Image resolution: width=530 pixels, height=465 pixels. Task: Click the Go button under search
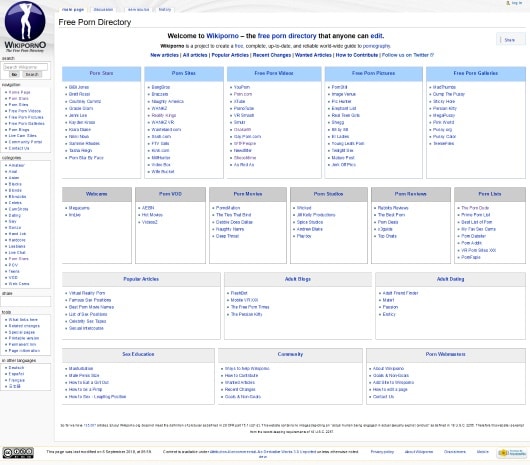(14, 74)
